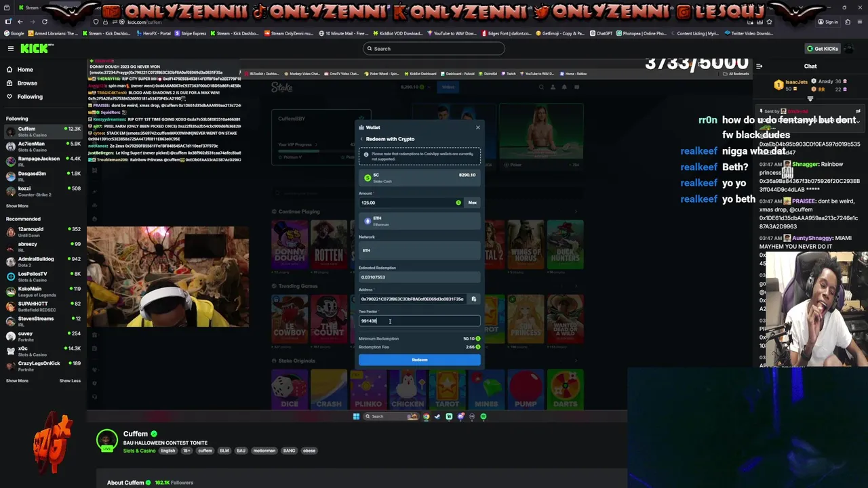Open RampageJackson channel in sidebar

click(43, 161)
